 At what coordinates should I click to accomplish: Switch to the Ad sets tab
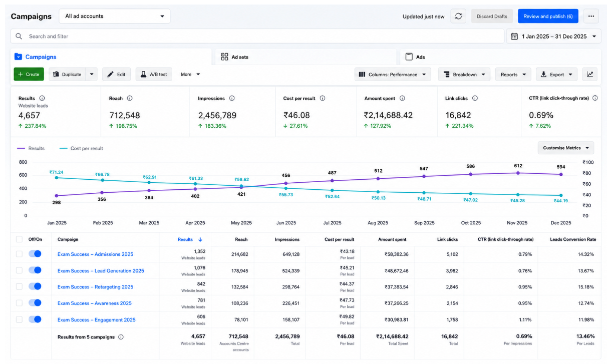pyautogui.click(x=307, y=57)
